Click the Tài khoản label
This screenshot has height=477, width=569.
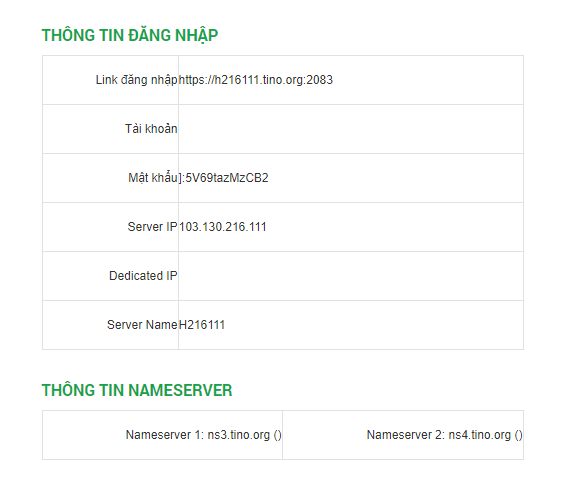tap(151, 129)
